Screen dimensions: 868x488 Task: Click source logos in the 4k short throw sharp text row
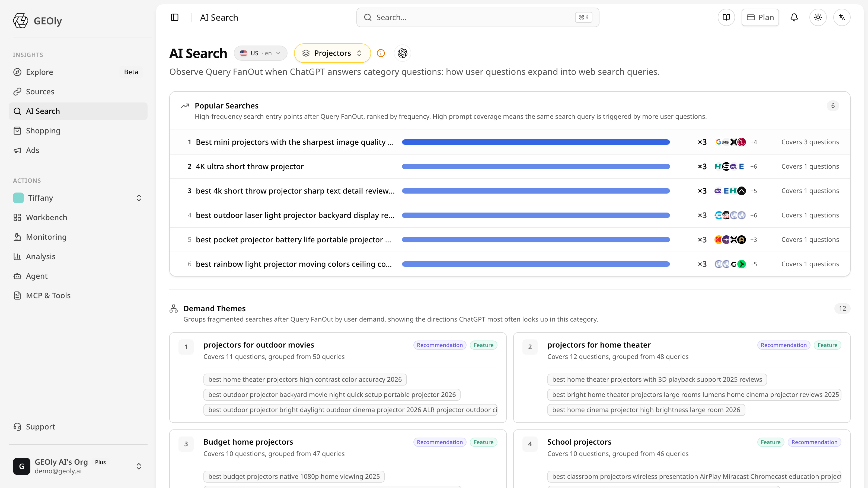click(x=730, y=191)
